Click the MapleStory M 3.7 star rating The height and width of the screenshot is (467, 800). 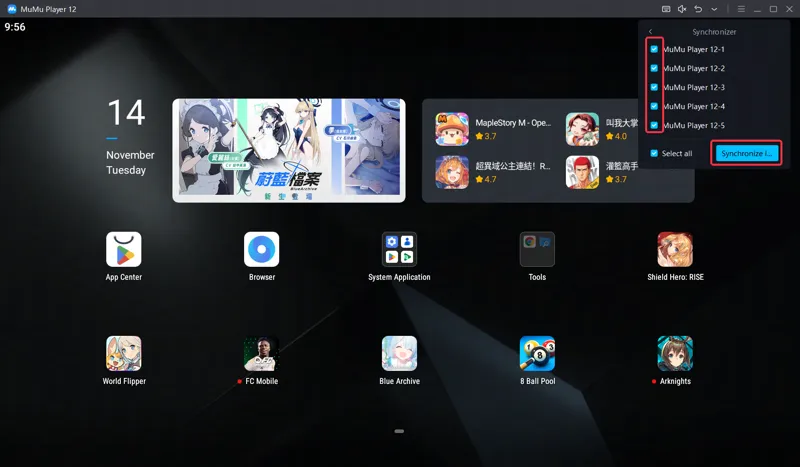coord(486,136)
